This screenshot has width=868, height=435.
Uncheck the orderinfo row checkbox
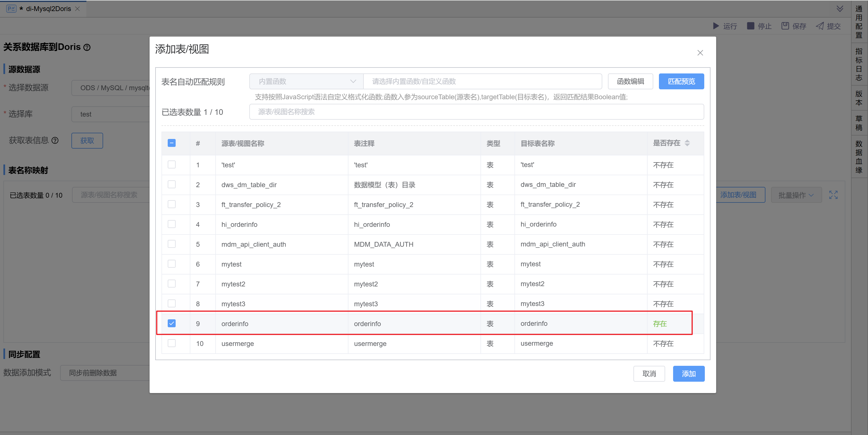click(171, 323)
